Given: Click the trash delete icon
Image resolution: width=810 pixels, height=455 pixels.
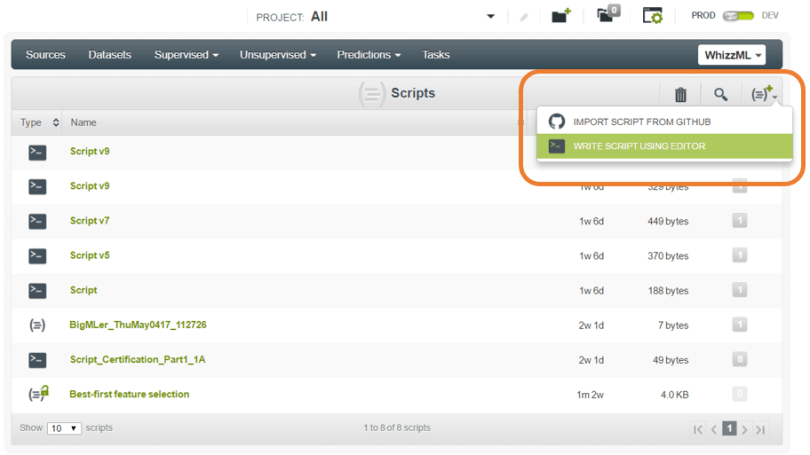Looking at the screenshot, I should point(680,95).
